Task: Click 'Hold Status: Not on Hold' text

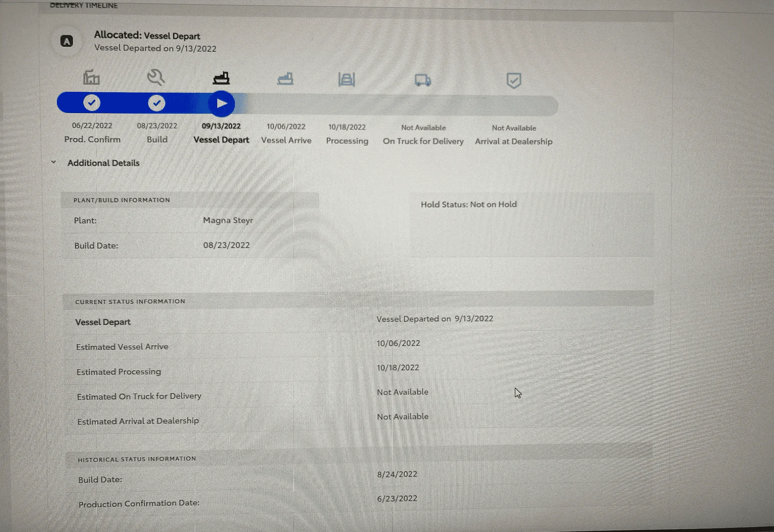Action: click(469, 204)
